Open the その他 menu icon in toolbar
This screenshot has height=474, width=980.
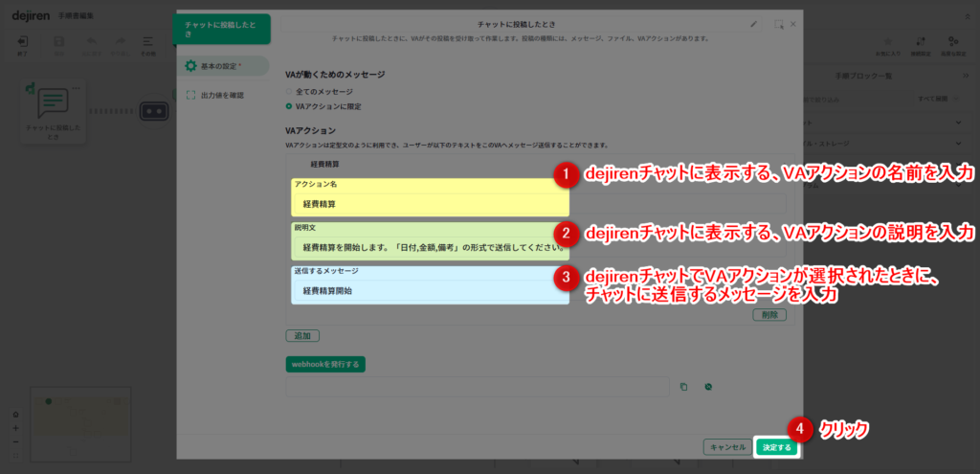(147, 42)
